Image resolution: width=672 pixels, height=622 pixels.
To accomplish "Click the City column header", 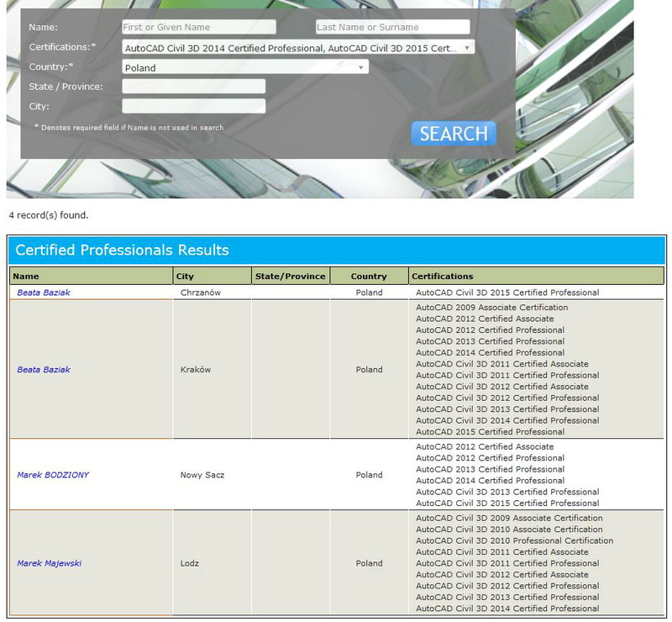I will click(x=213, y=277).
